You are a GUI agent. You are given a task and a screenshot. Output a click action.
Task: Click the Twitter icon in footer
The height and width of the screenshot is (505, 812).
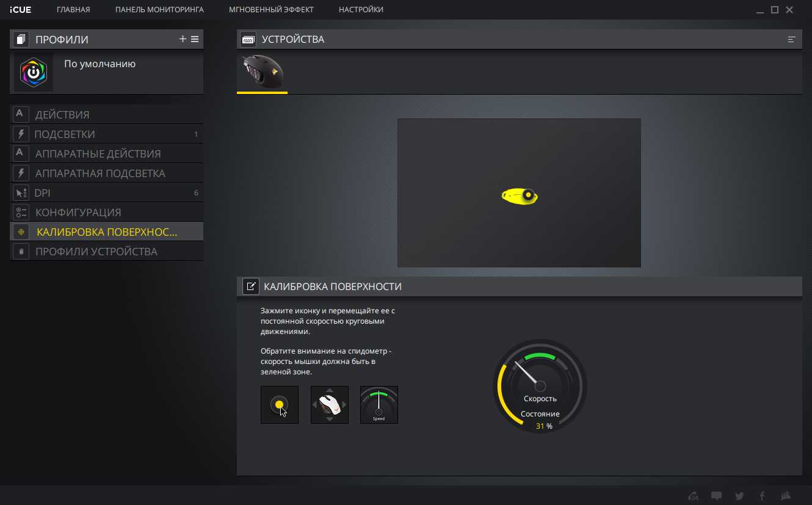tap(739, 496)
